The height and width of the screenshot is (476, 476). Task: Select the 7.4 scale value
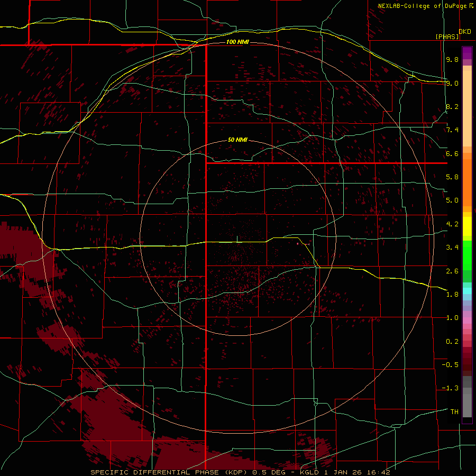452,130
